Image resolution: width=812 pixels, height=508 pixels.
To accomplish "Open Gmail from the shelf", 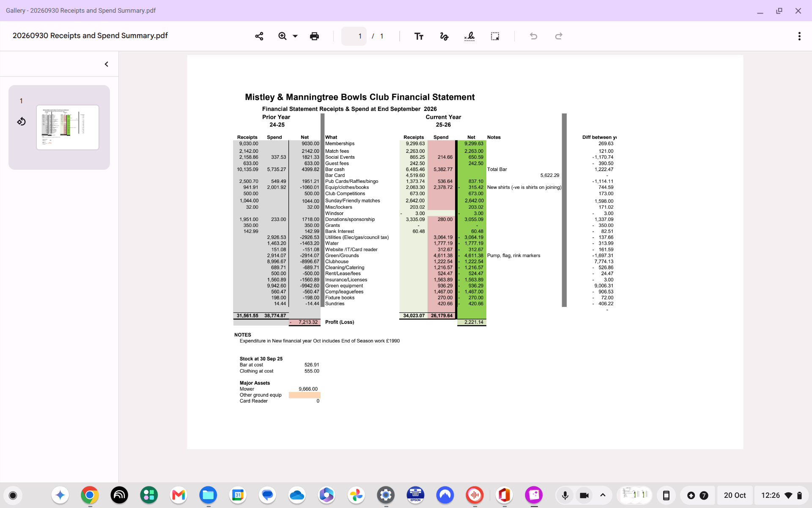I will tap(178, 495).
